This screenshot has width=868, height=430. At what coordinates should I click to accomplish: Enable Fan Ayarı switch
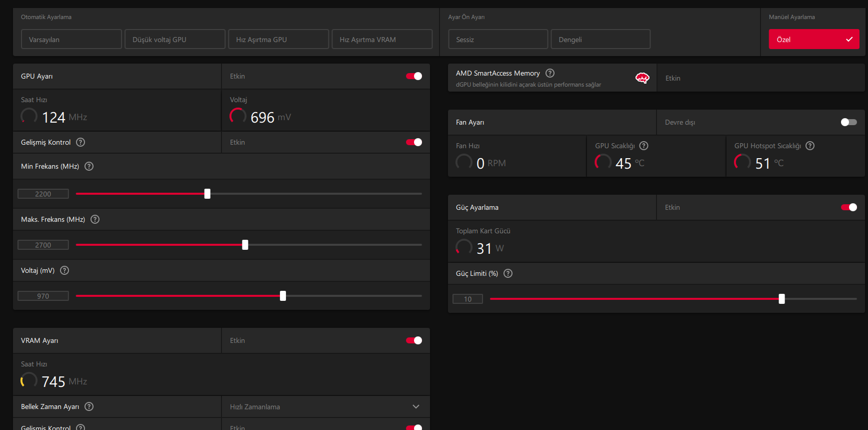coord(849,122)
